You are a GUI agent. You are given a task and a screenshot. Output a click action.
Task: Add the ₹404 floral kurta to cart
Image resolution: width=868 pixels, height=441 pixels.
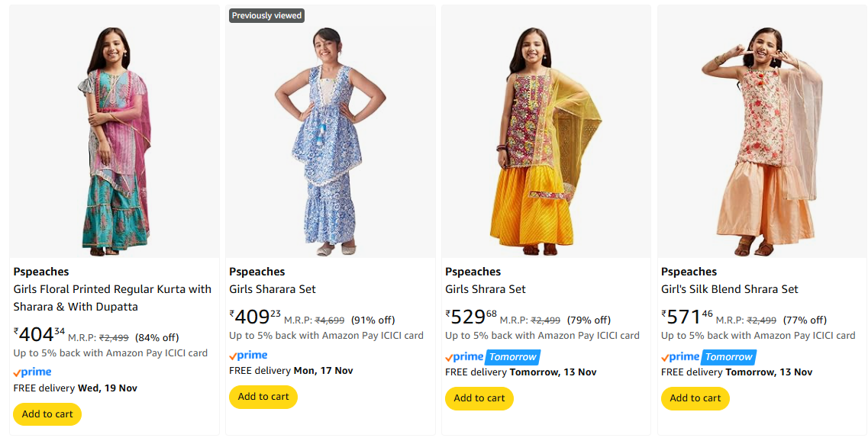pyautogui.click(x=47, y=414)
